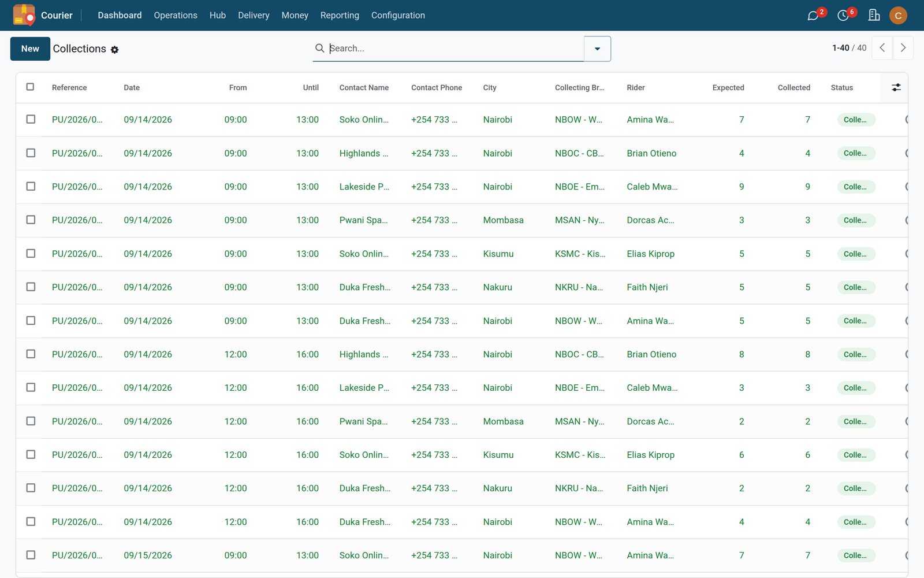Click the Expected value 9 for Lakeside
Screen dimensions: 924x578
[742, 187]
